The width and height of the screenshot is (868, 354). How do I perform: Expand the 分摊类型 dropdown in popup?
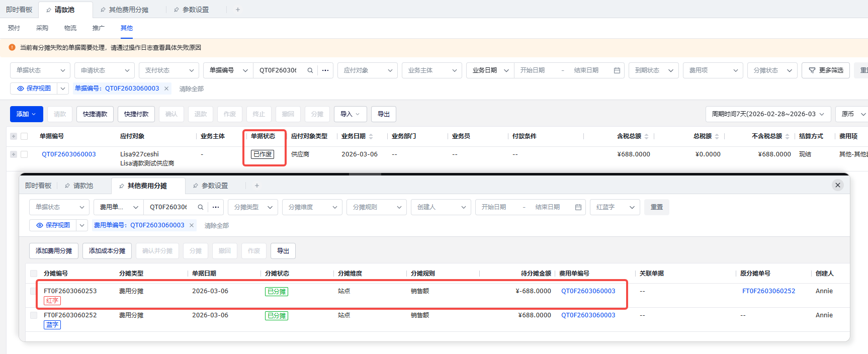click(x=252, y=207)
